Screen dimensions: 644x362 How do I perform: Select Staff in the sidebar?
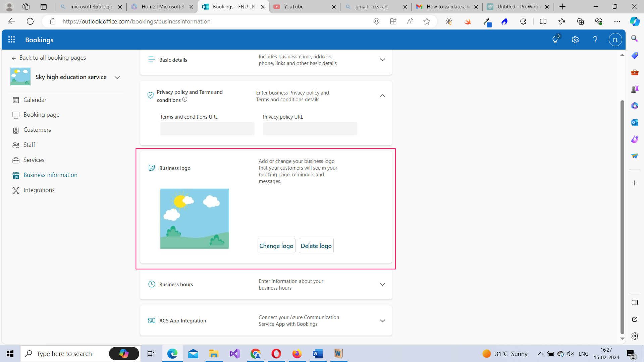click(x=29, y=144)
